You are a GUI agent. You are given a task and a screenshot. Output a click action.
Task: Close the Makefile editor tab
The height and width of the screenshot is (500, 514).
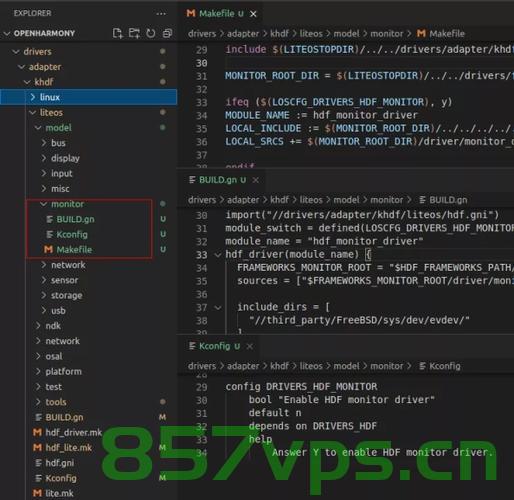pyautogui.click(x=253, y=14)
